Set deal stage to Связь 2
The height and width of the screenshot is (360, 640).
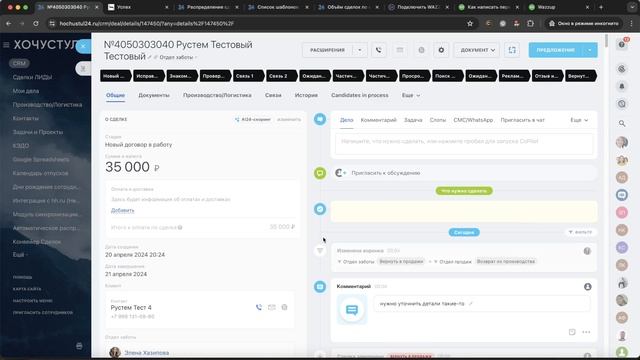pyautogui.click(x=282, y=76)
